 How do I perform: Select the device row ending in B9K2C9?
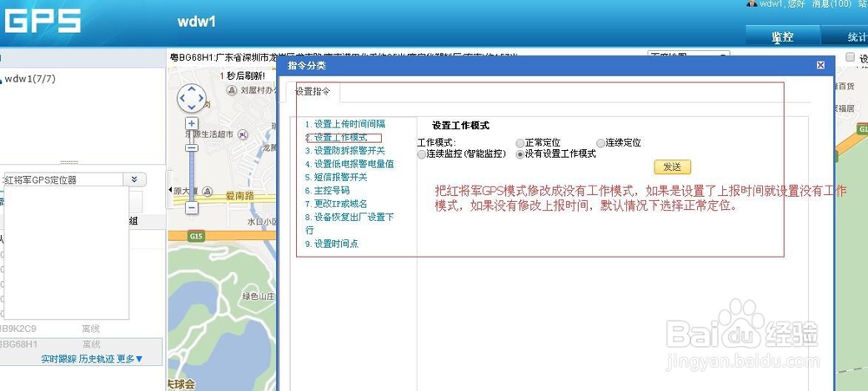(x=82, y=329)
